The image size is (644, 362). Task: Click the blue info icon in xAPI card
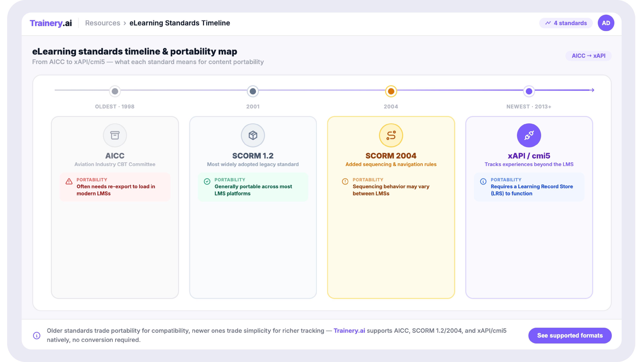click(x=483, y=181)
